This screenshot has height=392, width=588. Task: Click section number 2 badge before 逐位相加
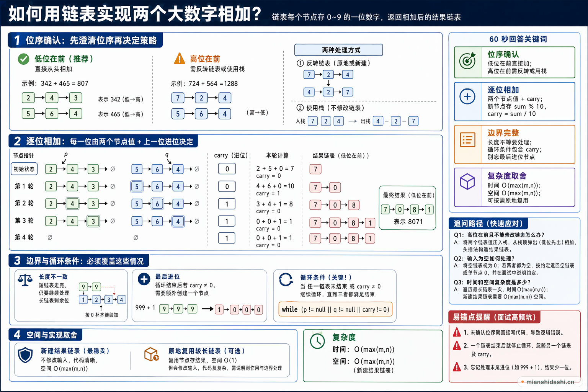18,141
